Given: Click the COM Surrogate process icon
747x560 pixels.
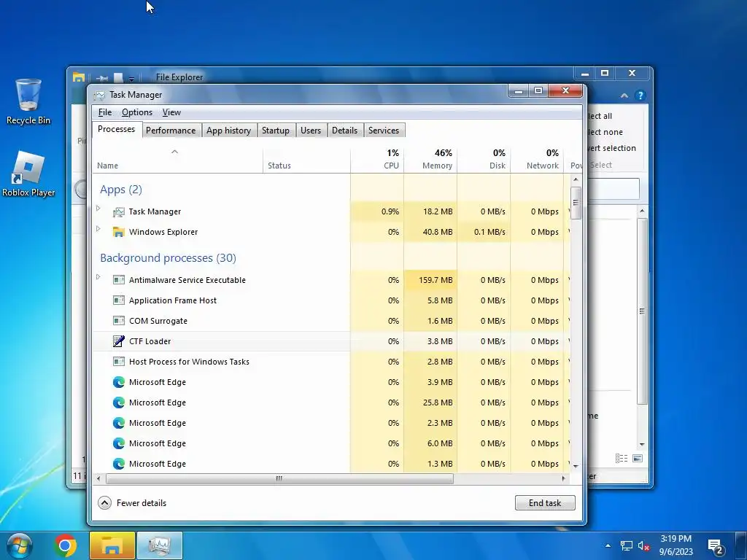Looking at the screenshot, I should tap(119, 321).
